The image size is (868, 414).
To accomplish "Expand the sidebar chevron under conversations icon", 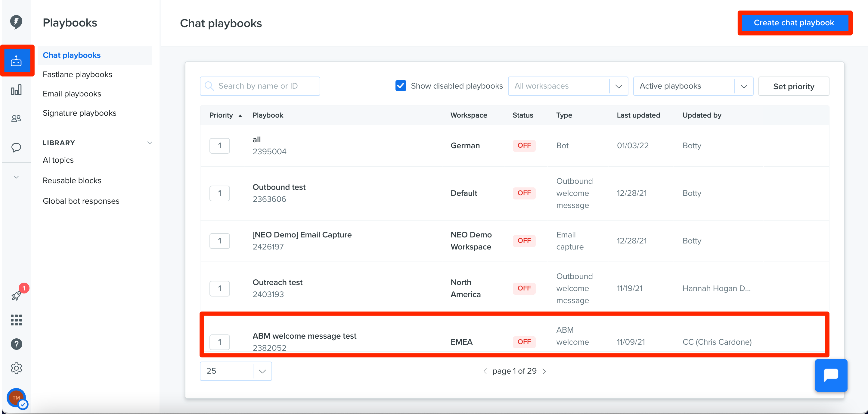I will point(16,177).
